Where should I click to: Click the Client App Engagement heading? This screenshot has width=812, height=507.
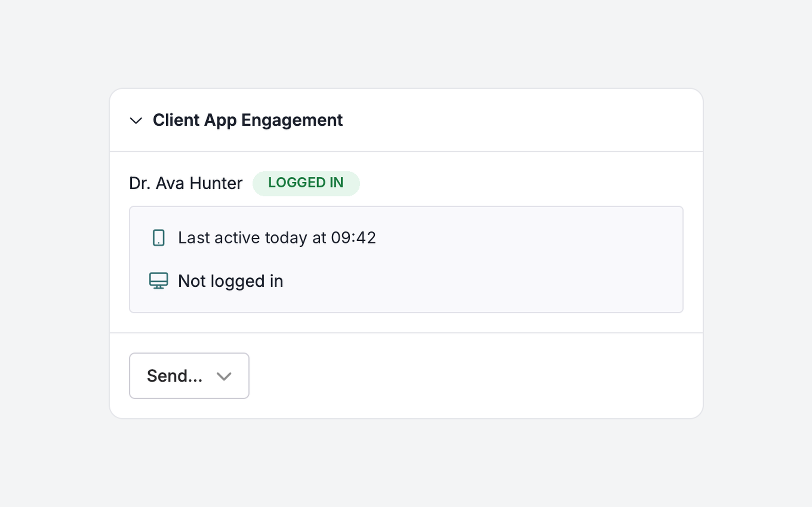point(247,120)
